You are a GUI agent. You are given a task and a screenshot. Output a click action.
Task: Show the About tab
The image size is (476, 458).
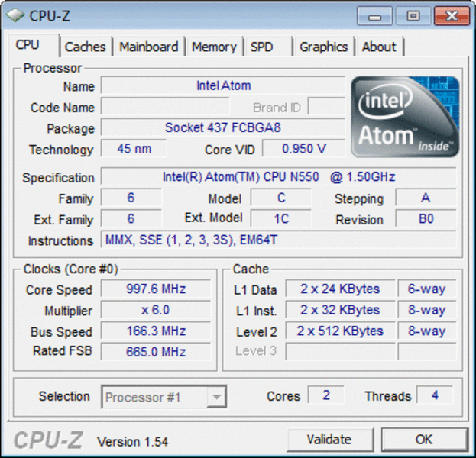coord(379,47)
